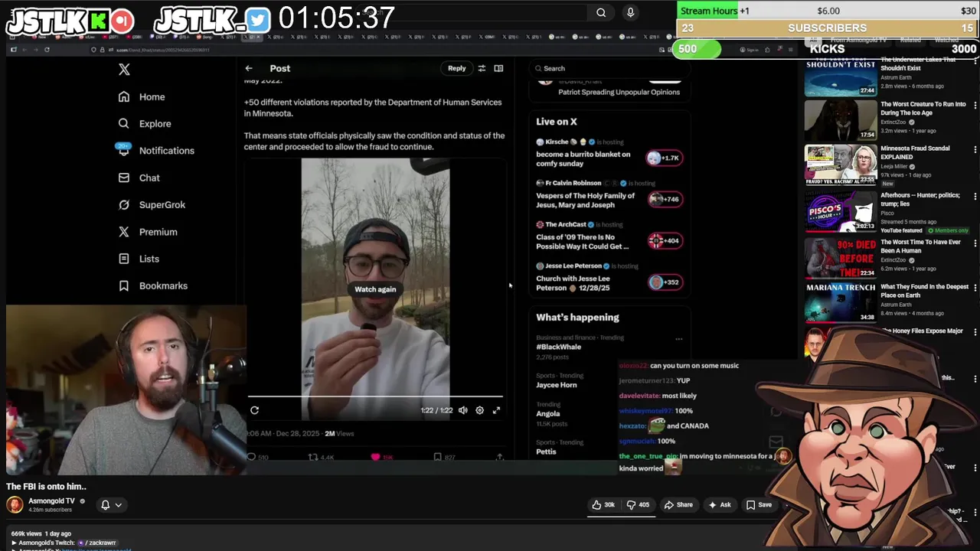Viewport: 980px width, 551px height.
Task: Open more options for #BlackWhale trend
Action: click(x=678, y=338)
